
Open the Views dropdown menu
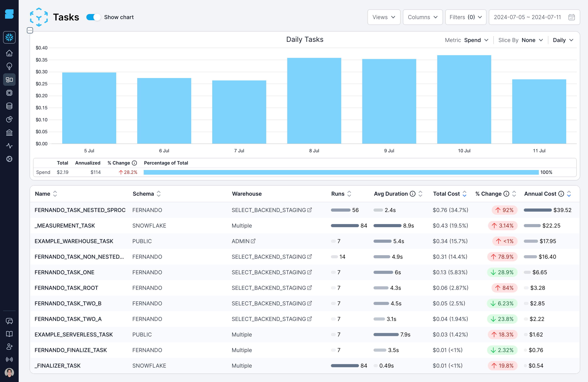383,17
